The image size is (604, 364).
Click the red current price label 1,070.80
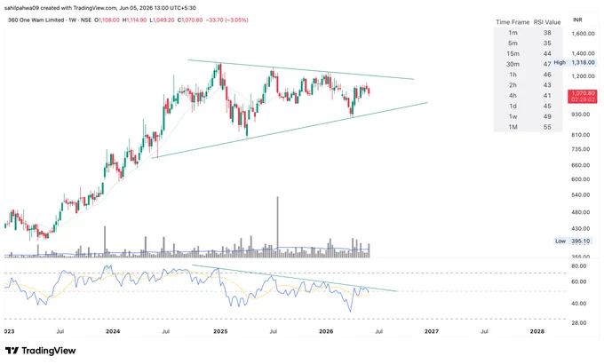(x=583, y=96)
